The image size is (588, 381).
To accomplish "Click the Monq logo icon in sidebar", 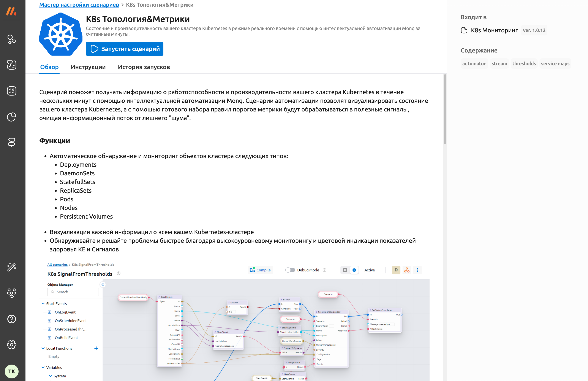I will (11, 11).
